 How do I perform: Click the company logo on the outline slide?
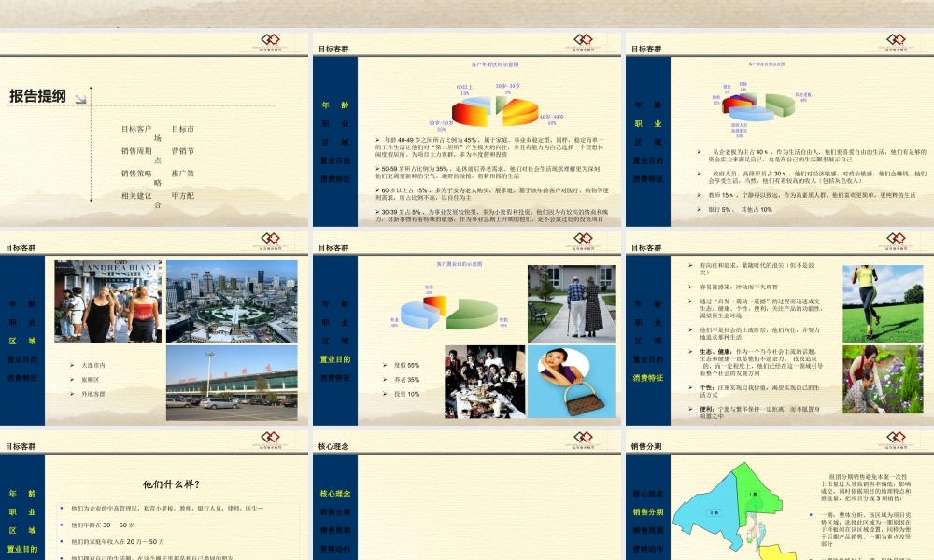click(276, 42)
